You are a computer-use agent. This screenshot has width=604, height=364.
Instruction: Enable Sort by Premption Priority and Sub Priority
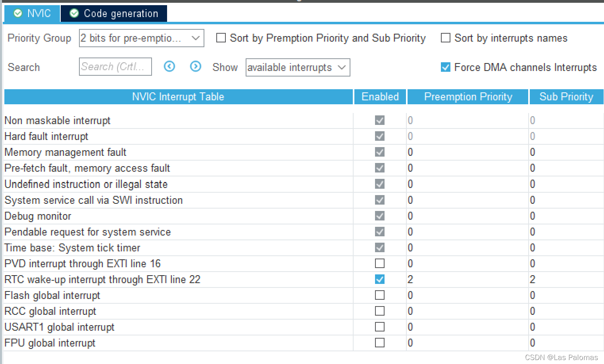click(x=221, y=38)
